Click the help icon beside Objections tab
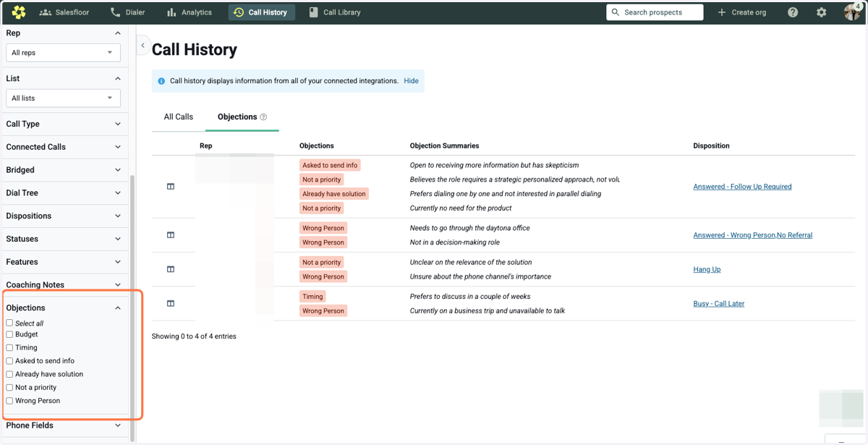Image resolution: width=868 pixels, height=445 pixels. pyautogui.click(x=263, y=117)
